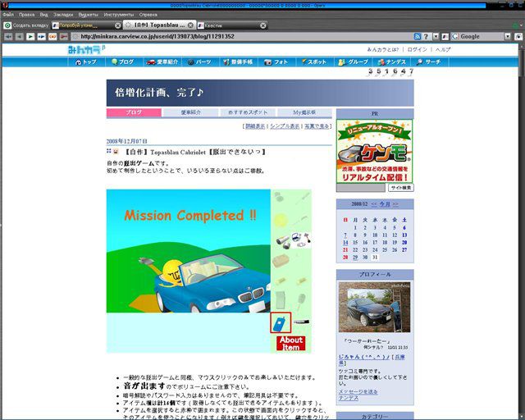Viewport: 525px width, 420px height.
Task: Click the みんカラ site logo
Action: pyautogui.click(x=85, y=50)
